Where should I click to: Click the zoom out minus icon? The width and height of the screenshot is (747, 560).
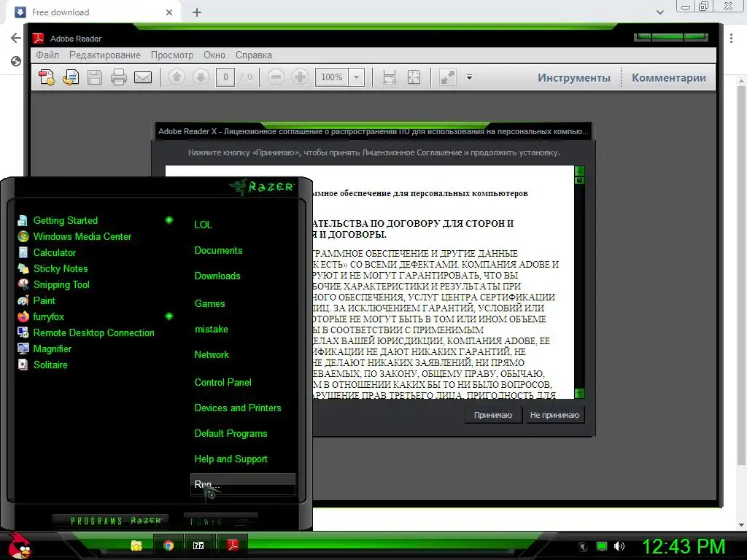point(276,77)
